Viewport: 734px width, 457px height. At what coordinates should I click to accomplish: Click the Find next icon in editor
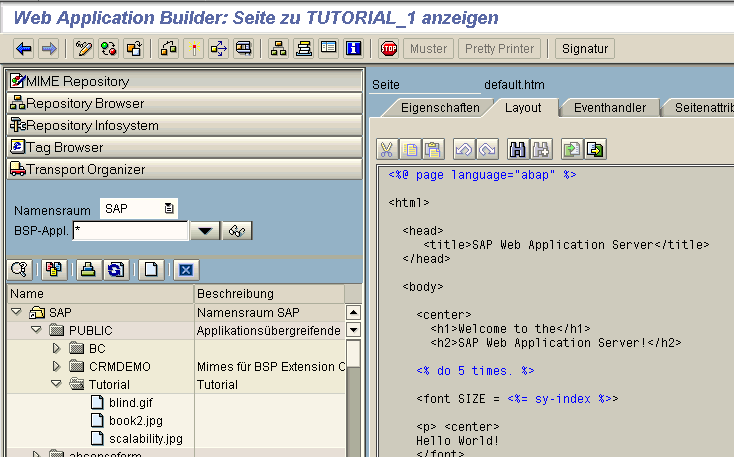tap(541, 150)
